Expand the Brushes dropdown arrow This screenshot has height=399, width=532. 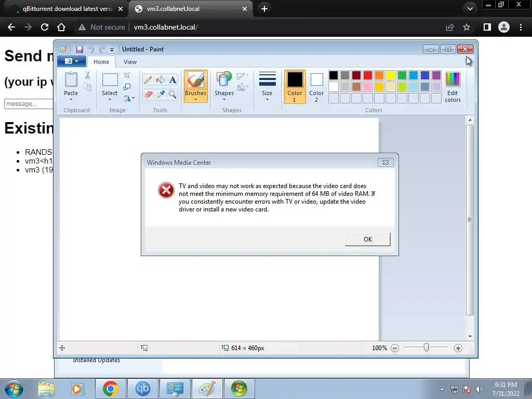[196, 100]
